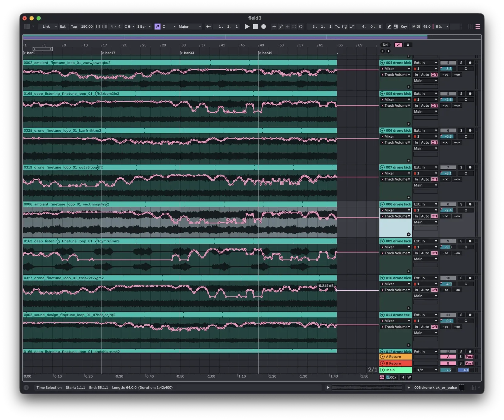This screenshot has height=420, width=504.
Task: Open Mixer device chooser on 008 drone kick
Action: click(396, 210)
